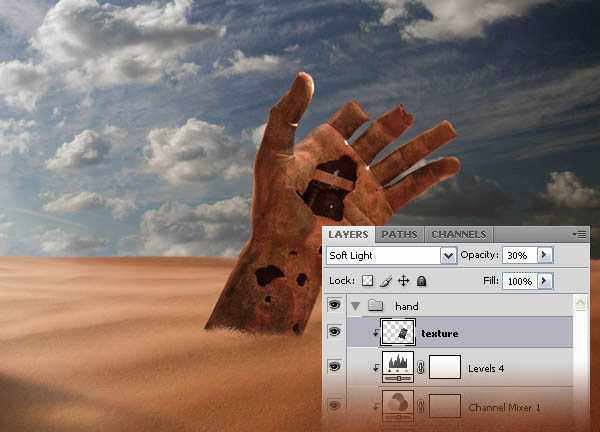Switch to the Paths tab
600x432 pixels.
(x=399, y=234)
